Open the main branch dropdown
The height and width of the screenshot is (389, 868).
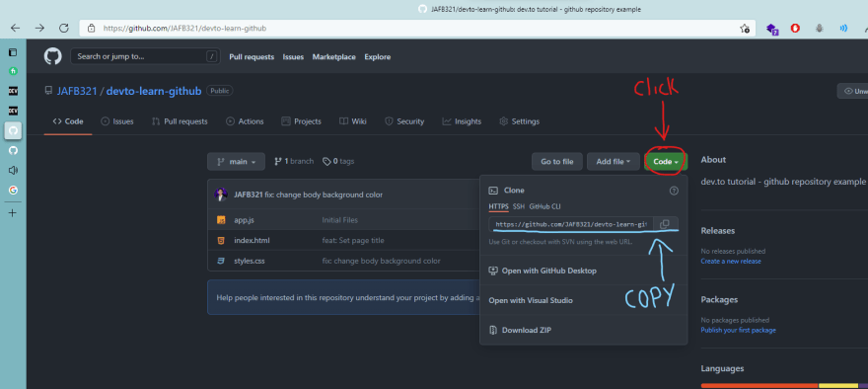click(236, 162)
